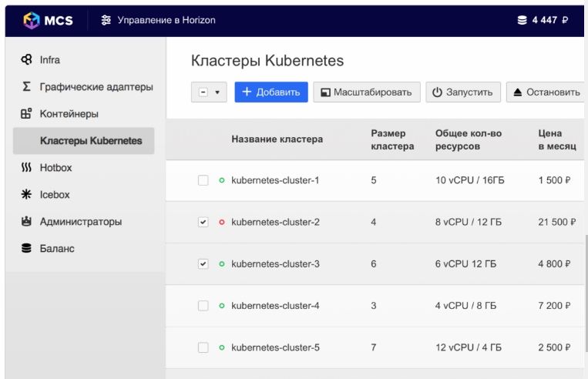Click the Icebox snowflake icon
This screenshot has height=379, width=588.
[x=26, y=194]
